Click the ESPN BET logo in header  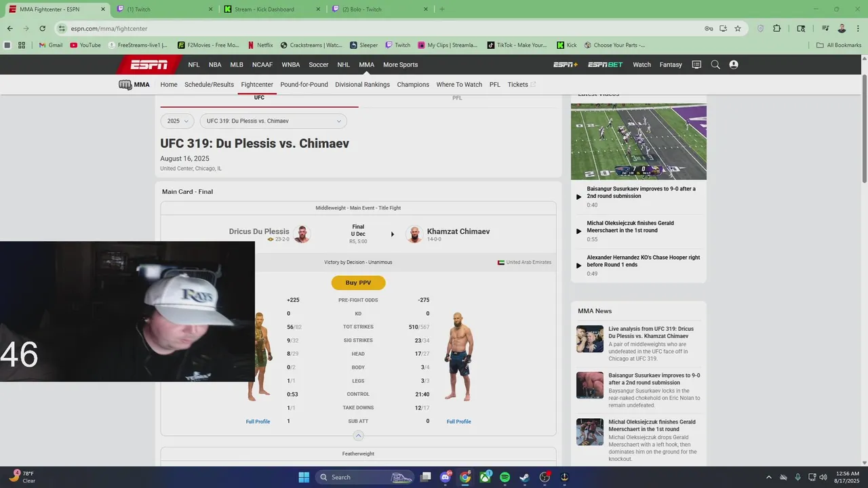click(x=606, y=64)
